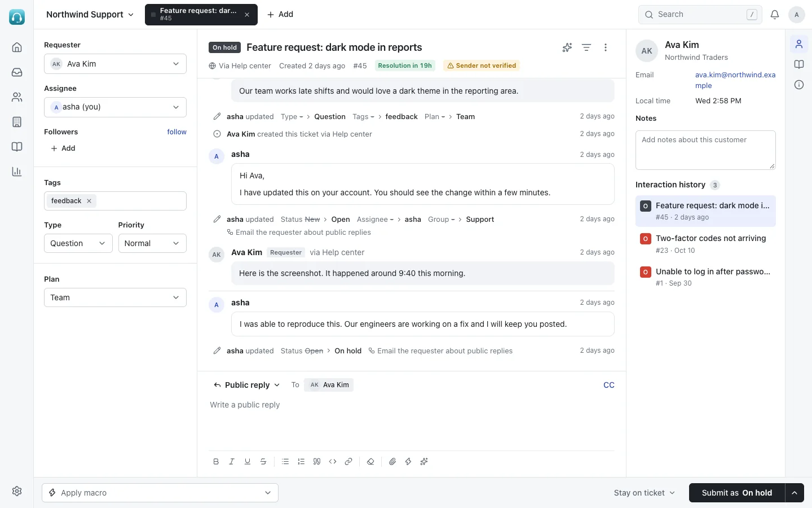Open the Requester dropdown showing Ava Kim

coord(115,64)
